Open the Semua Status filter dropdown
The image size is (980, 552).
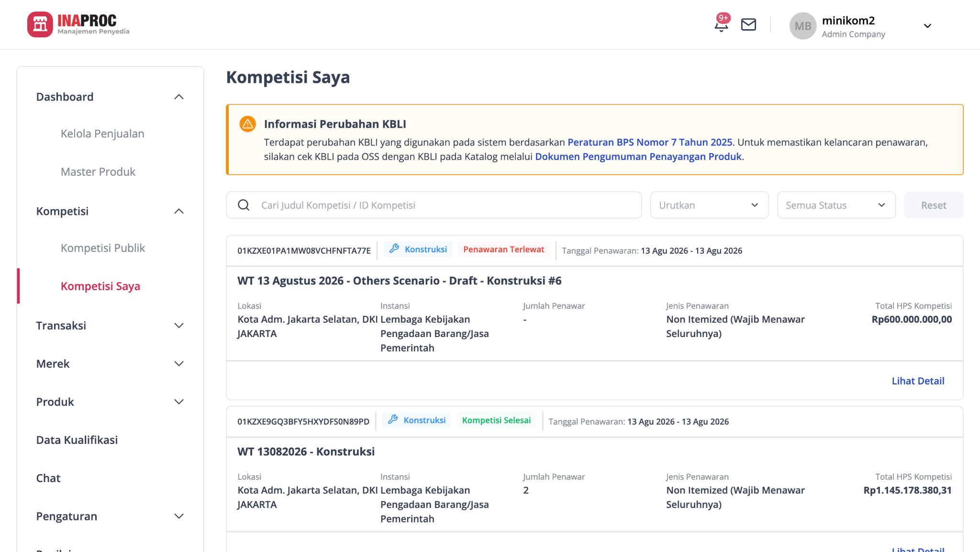point(836,205)
